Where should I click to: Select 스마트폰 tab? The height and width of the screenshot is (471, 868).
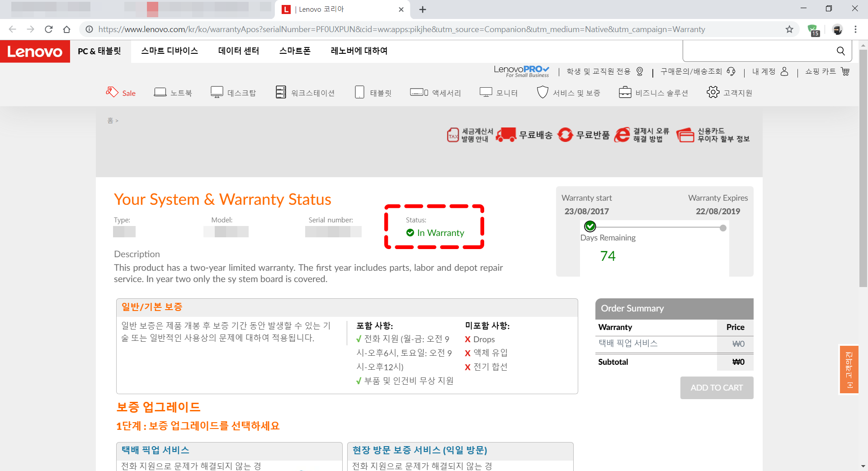pos(295,51)
